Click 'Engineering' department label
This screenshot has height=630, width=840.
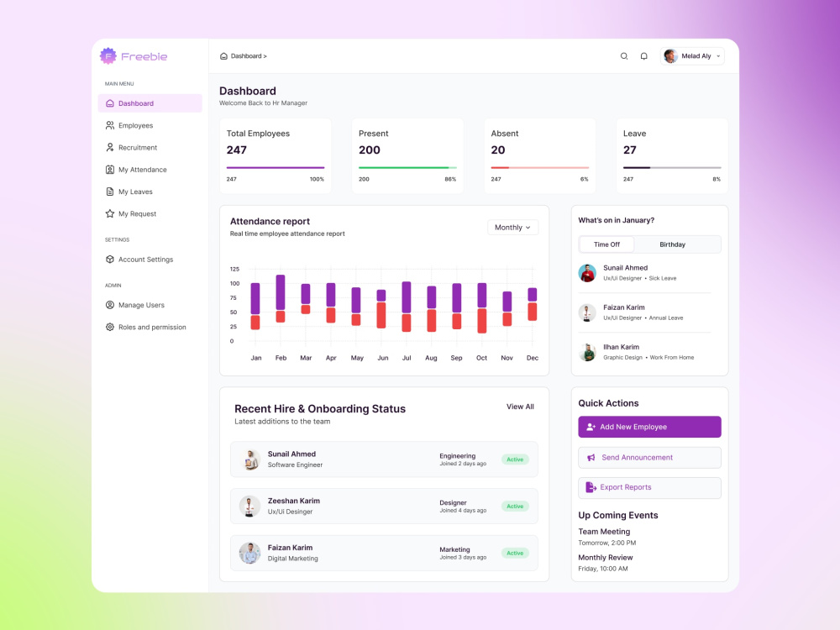(x=458, y=456)
